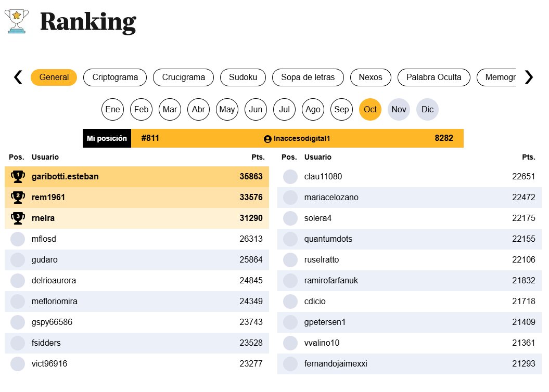This screenshot has height=392, width=549.
Task: Click username garibotti.esteban
Action: (65, 177)
